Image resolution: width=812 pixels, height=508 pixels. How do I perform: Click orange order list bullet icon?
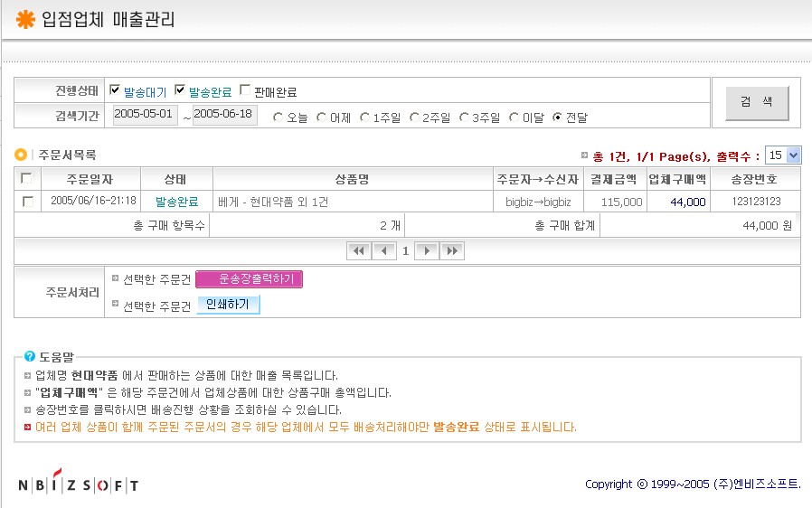(x=21, y=155)
